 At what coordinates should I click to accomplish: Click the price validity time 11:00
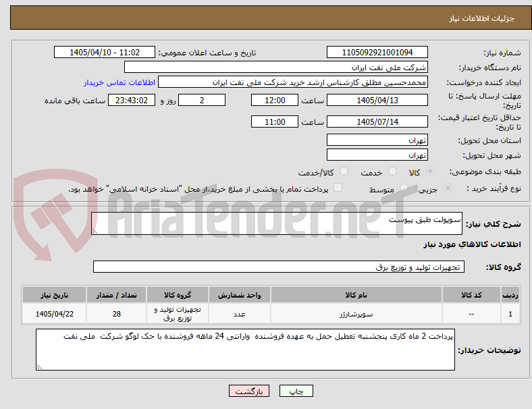tap(275, 121)
